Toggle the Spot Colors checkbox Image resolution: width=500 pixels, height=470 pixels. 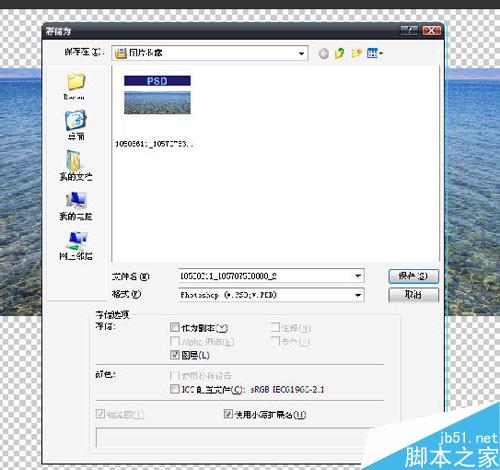(x=275, y=341)
